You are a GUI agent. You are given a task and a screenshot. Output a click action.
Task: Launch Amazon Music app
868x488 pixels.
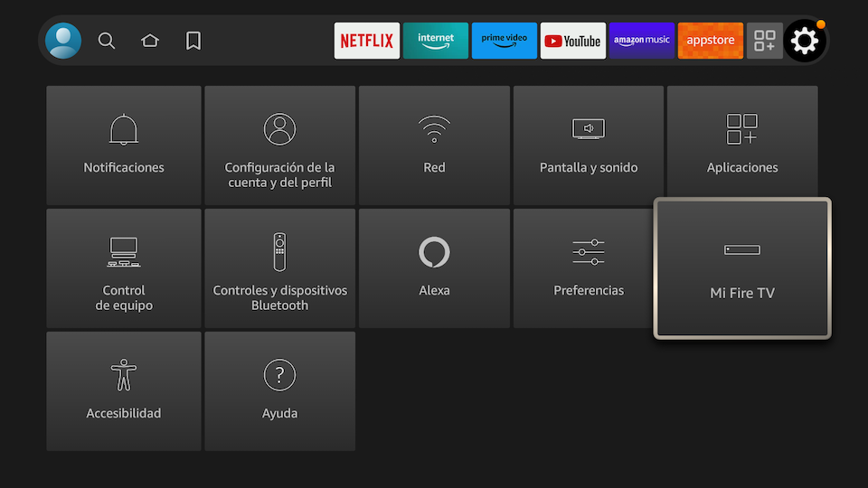point(641,41)
